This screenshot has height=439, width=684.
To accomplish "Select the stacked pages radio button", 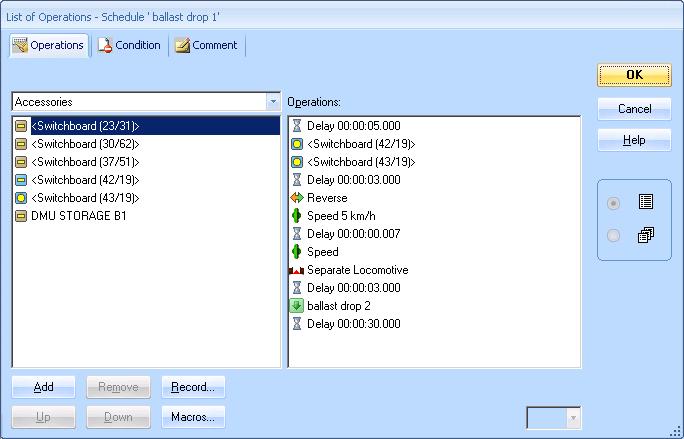I will point(614,236).
